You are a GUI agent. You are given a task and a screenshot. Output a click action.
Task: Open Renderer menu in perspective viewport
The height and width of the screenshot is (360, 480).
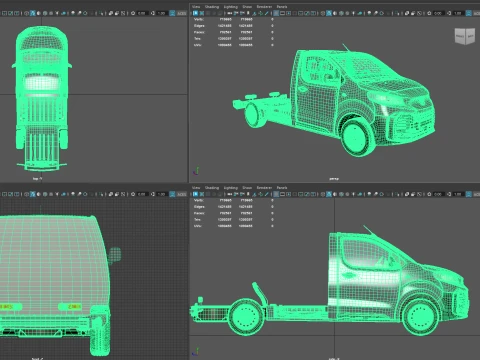(x=264, y=6)
